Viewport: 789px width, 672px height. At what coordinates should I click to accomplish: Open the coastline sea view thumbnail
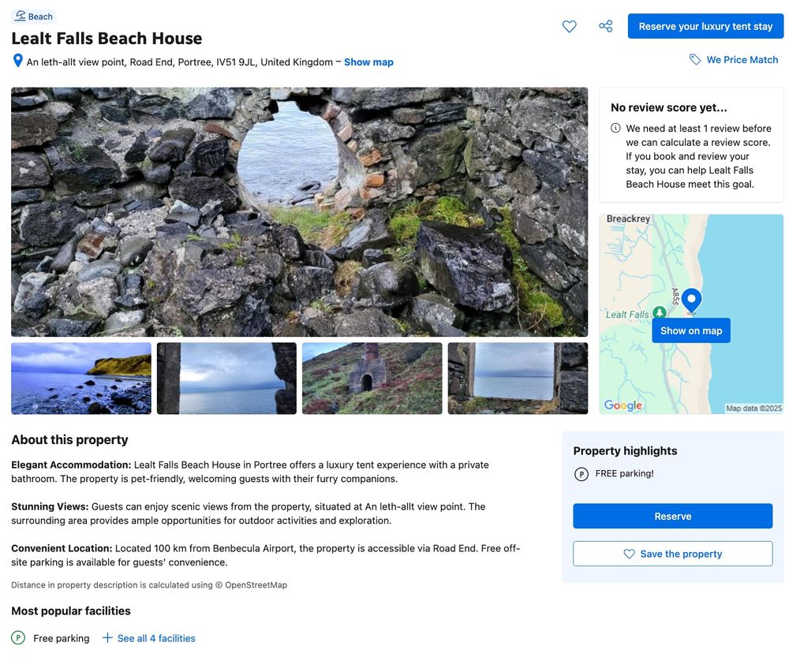coord(80,377)
